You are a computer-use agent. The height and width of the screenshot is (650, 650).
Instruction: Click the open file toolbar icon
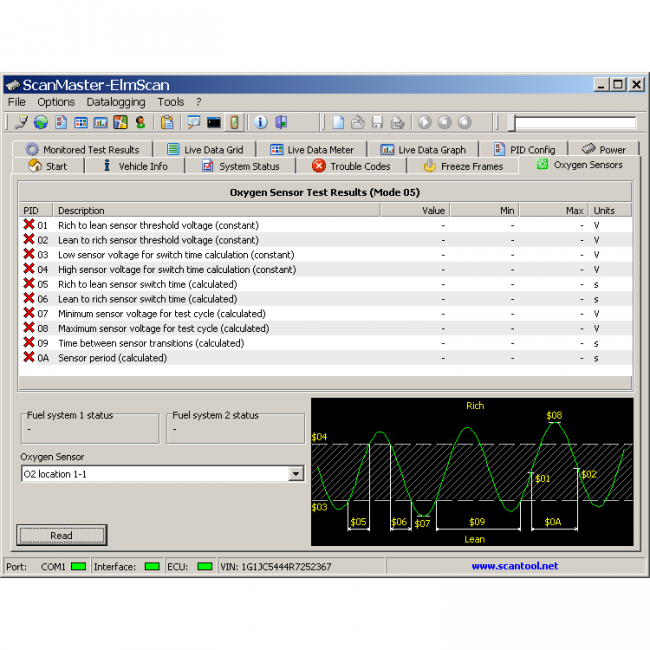pos(358,122)
